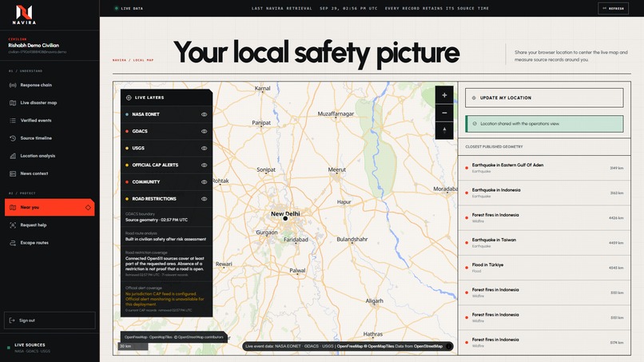Select Near you menu item
This screenshot has width=644, height=362.
point(50,208)
